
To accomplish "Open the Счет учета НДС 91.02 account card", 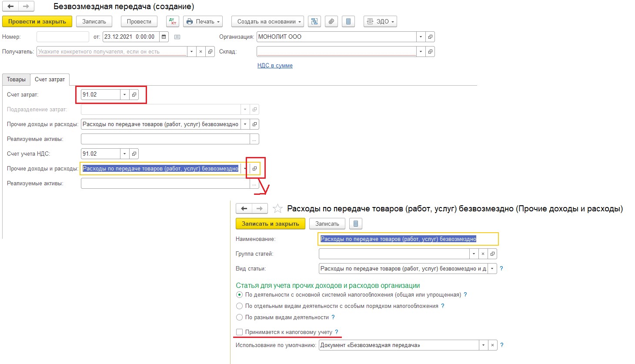I will [134, 154].
